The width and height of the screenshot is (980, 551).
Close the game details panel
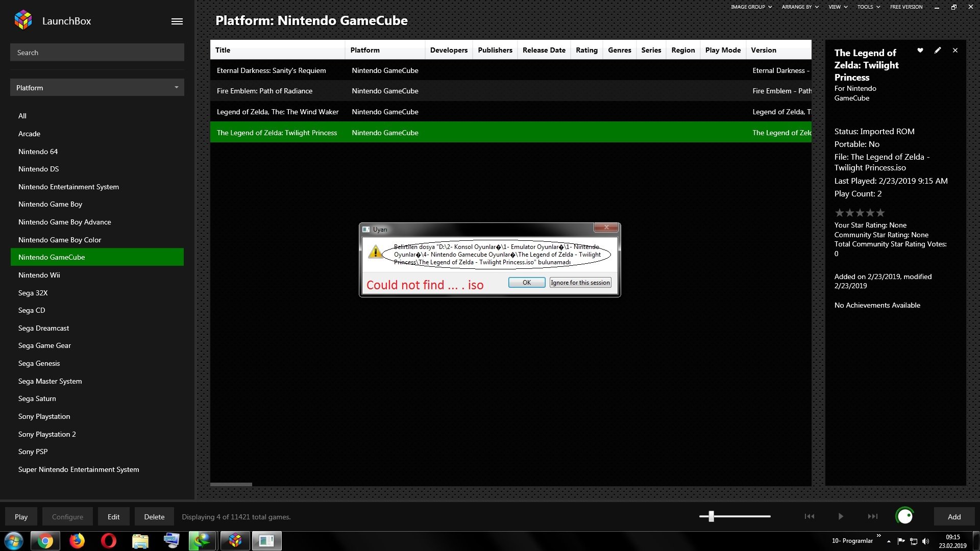pos(955,51)
